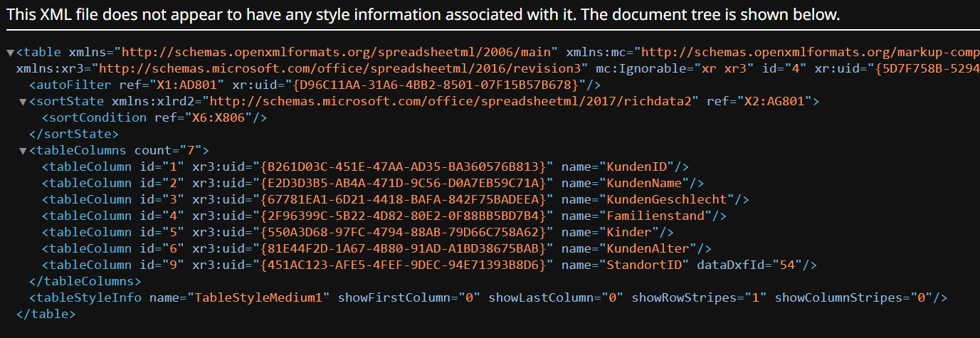Viewport: 980px width, 338px height.
Task: Select tableColumn named KundenID
Action: click(366, 167)
